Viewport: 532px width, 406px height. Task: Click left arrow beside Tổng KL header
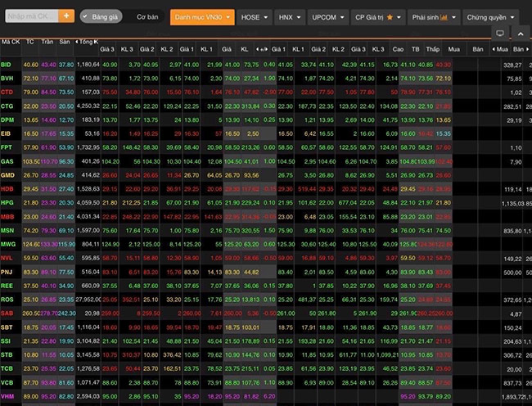tap(77, 42)
